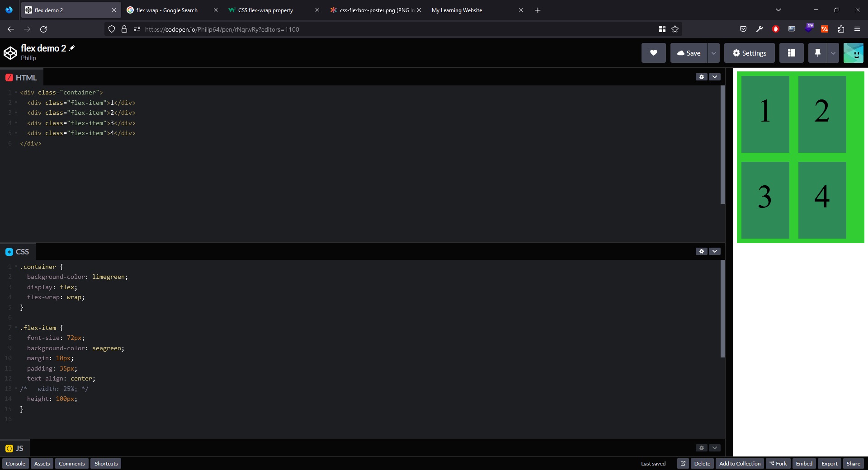868x470 pixels.
Task: Go back to previous page
Action: pos(11,29)
